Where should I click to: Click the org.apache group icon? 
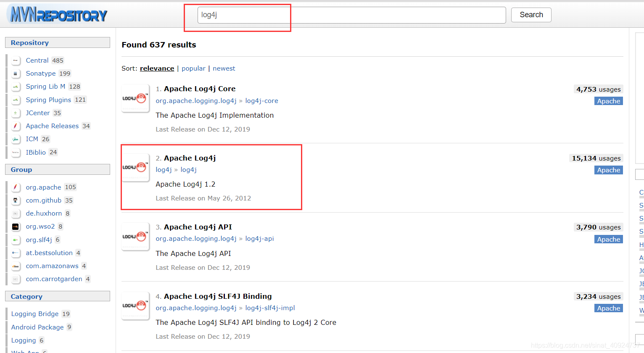point(16,187)
